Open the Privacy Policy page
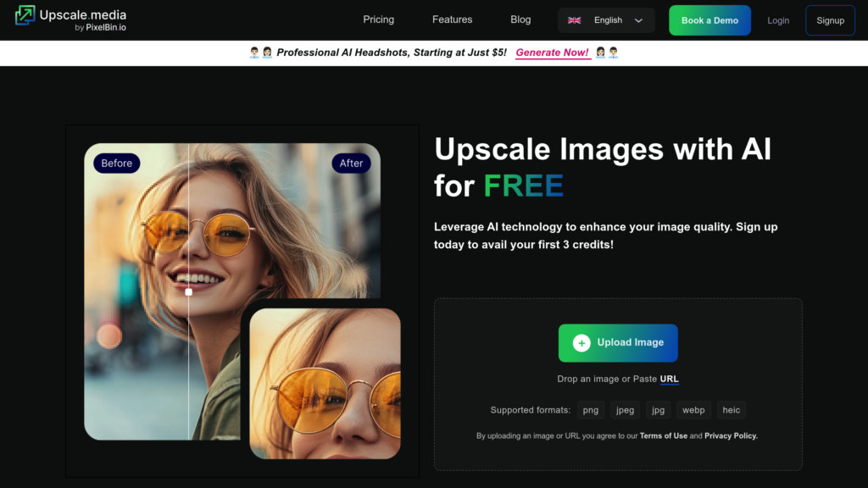The image size is (868, 488). (x=730, y=435)
